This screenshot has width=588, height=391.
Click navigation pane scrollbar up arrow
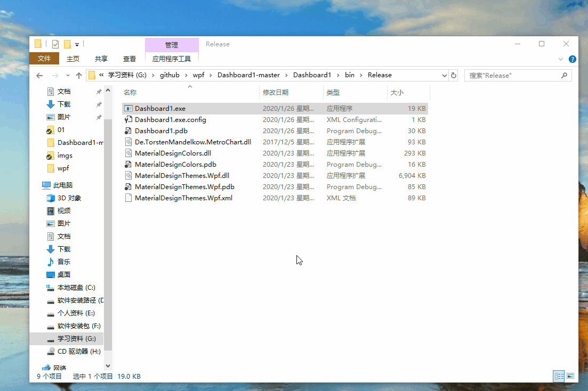(108, 91)
